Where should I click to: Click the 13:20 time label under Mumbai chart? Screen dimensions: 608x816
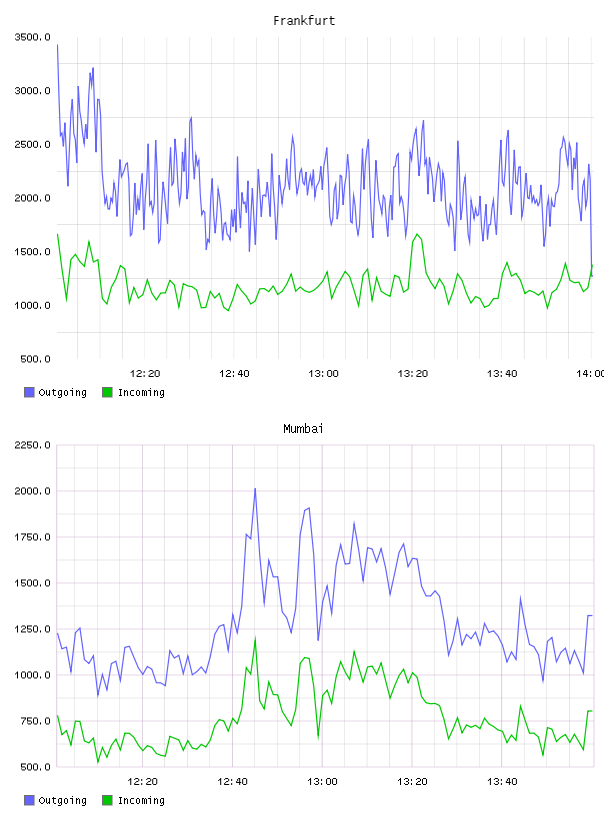pyautogui.click(x=412, y=782)
